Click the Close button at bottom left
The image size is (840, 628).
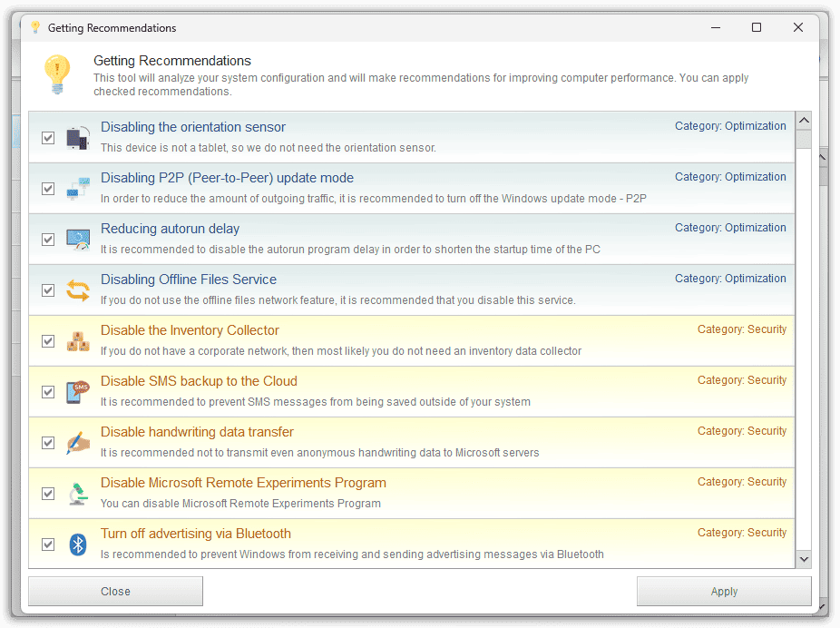116,592
